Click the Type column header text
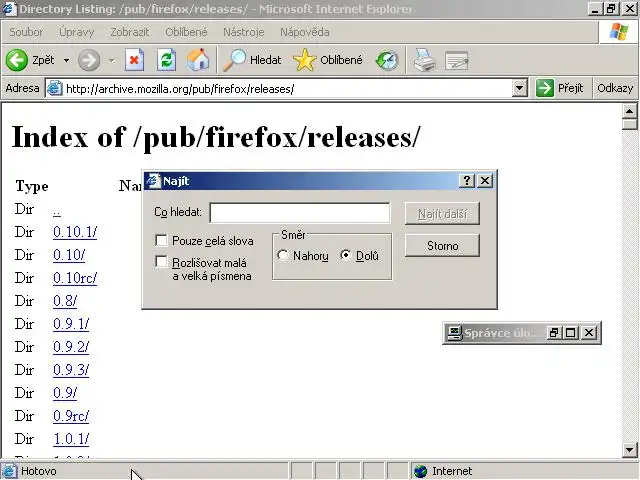 coord(32,186)
